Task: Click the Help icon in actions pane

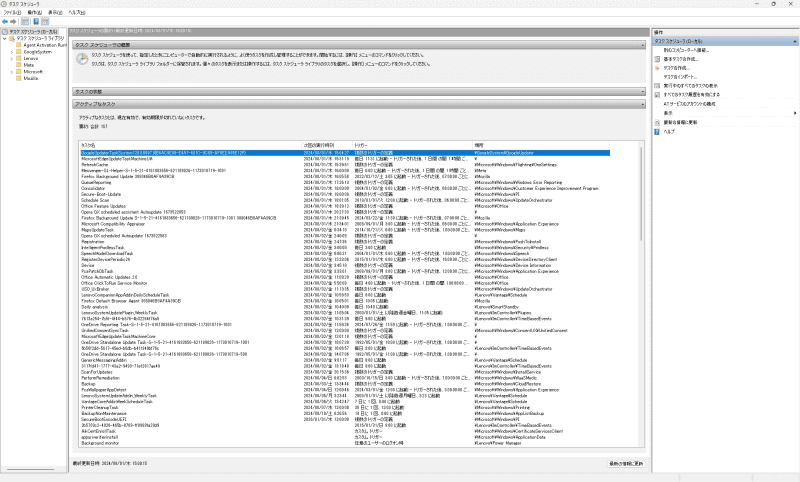Action: point(657,132)
